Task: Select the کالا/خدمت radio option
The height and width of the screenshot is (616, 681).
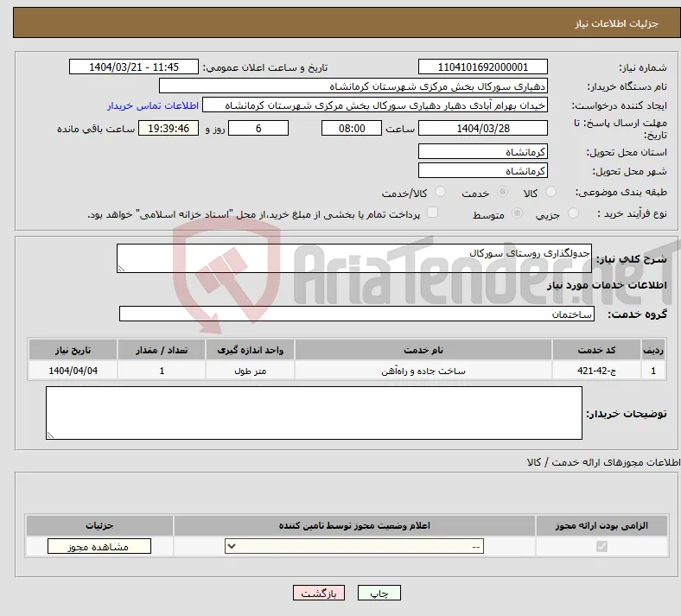Action: click(440, 192)
